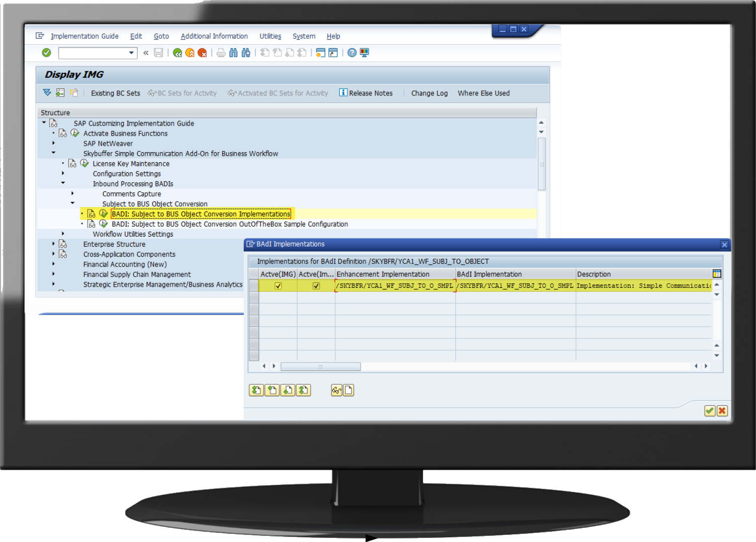Click the First Page icon in BAdI dialog
Screen dimensions: 756x542
click(x=256, y=390)
